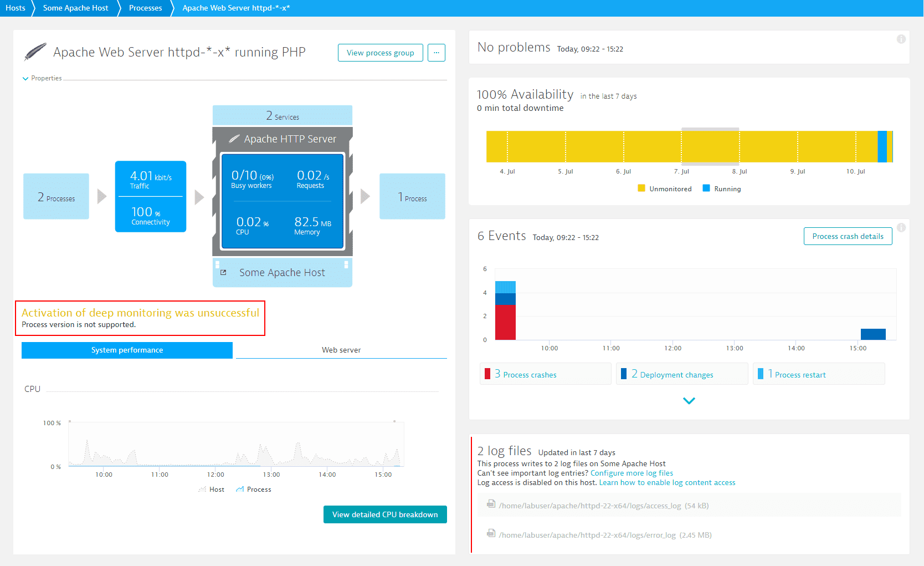Image resolution: width=924 pixels, height=566 pixels.
Task: Toggle Unmonitored in availability legend
Action: pyautogui.click(x=665, y=188)
